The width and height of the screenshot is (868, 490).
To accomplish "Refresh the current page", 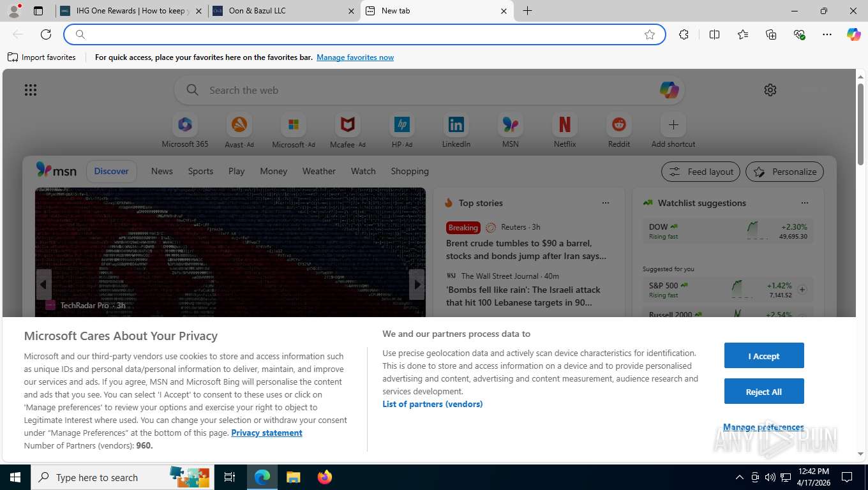I will tap(46, 34).
